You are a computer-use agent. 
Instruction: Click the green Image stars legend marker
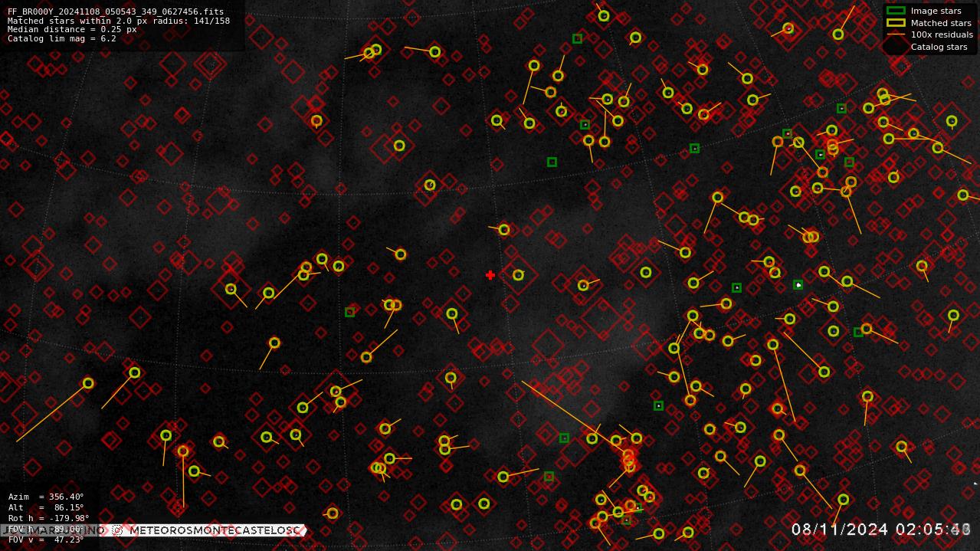(x=895, y=11)
